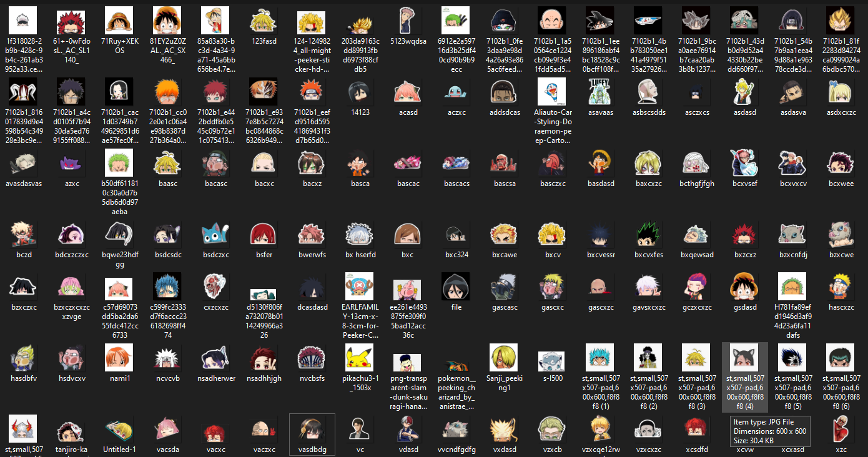Image resolution: width=868 pixels, height=457 pixels.
Task: Select the hascxzc Naruto thumbnail
Action: [x=840, y=287]
